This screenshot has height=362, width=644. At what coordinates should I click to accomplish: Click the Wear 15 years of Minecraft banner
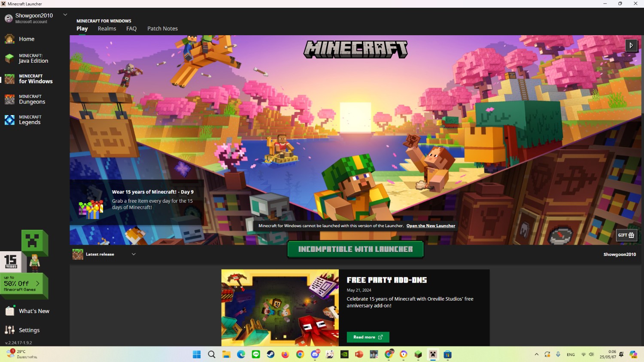click(x=137, y=202)
